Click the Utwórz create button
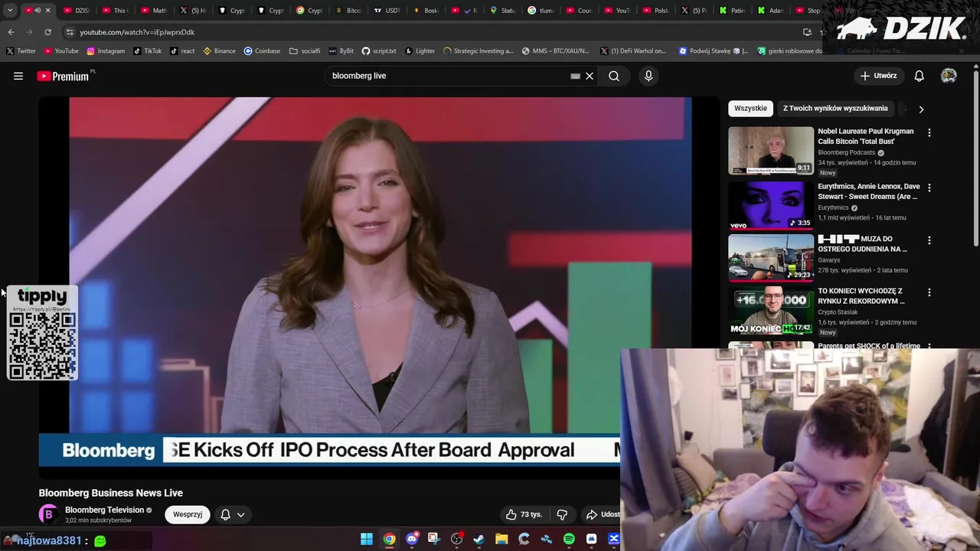Image resolution: width=980 pixels, height=551 pixels. [x=878, y=76]
